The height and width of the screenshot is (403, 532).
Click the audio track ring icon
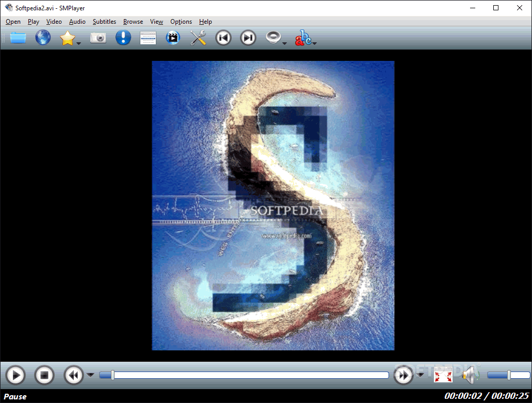(273, 38)
